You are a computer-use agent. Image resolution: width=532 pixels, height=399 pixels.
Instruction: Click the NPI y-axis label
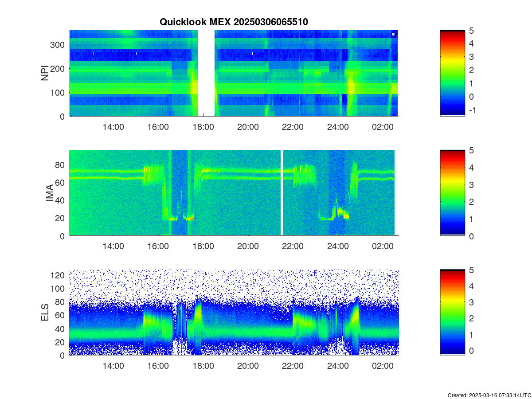(45, 73)
